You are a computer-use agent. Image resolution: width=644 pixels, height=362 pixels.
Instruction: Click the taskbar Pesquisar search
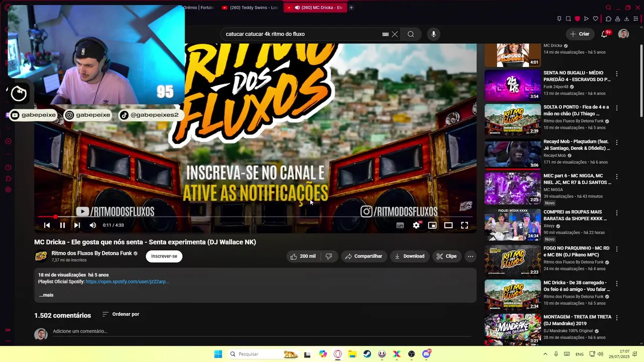[263, 354]
